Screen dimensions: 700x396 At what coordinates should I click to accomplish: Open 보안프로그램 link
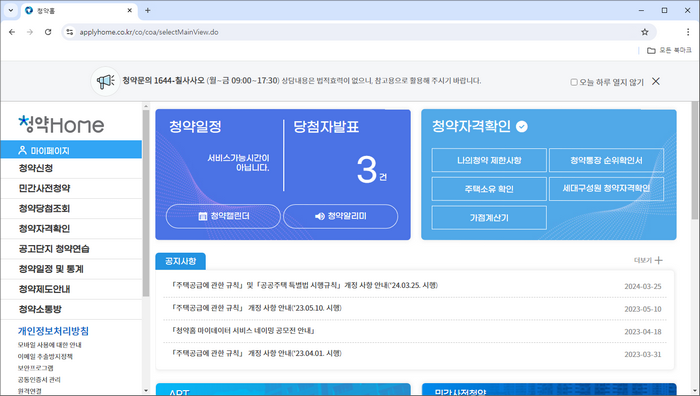(x=36, y=368)
